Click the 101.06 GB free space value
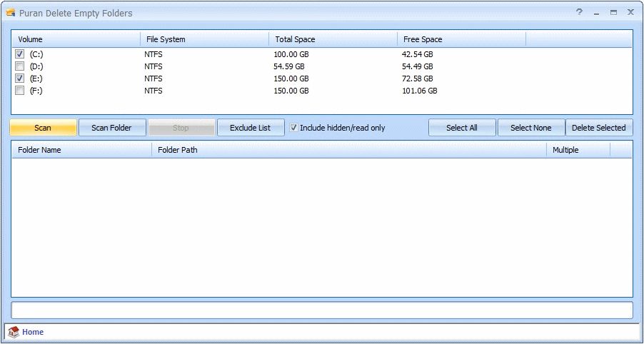Screen dimensions: 644x344 [419, 91]
